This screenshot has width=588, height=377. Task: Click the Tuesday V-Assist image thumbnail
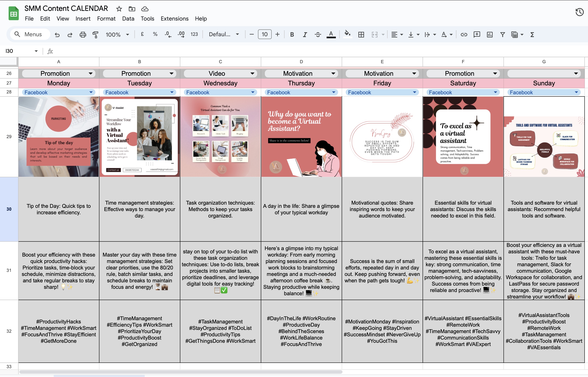coord(140,137)
